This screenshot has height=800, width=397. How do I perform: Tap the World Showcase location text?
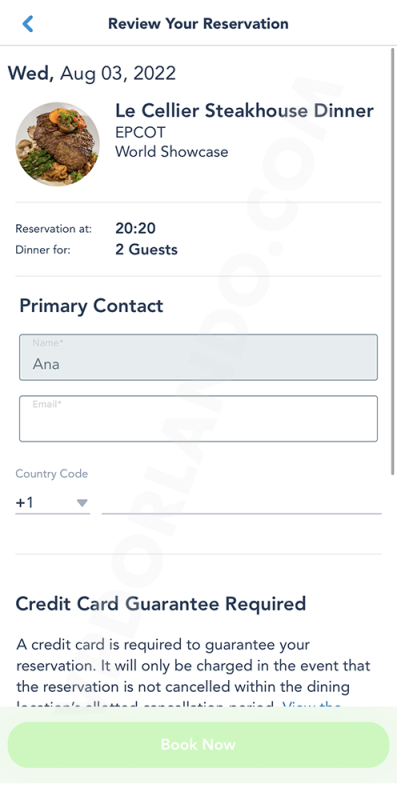[171, 152]
